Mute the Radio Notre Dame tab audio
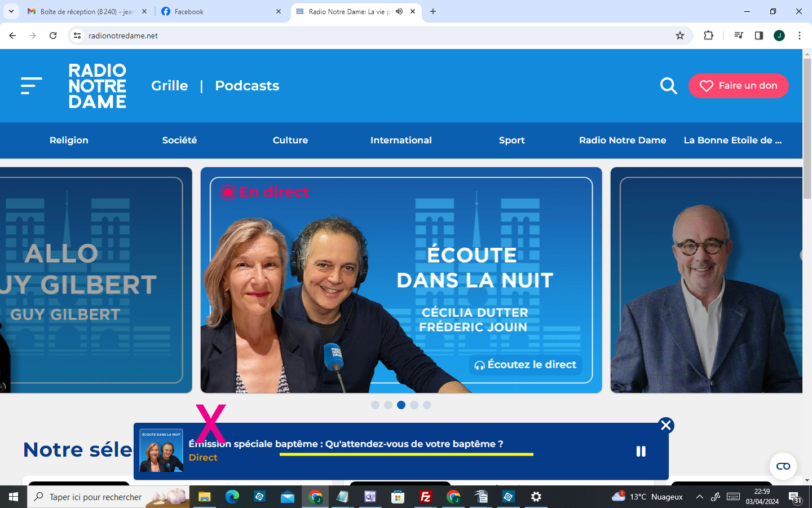The width and height of the screenshot is (812, 508). 399,11
